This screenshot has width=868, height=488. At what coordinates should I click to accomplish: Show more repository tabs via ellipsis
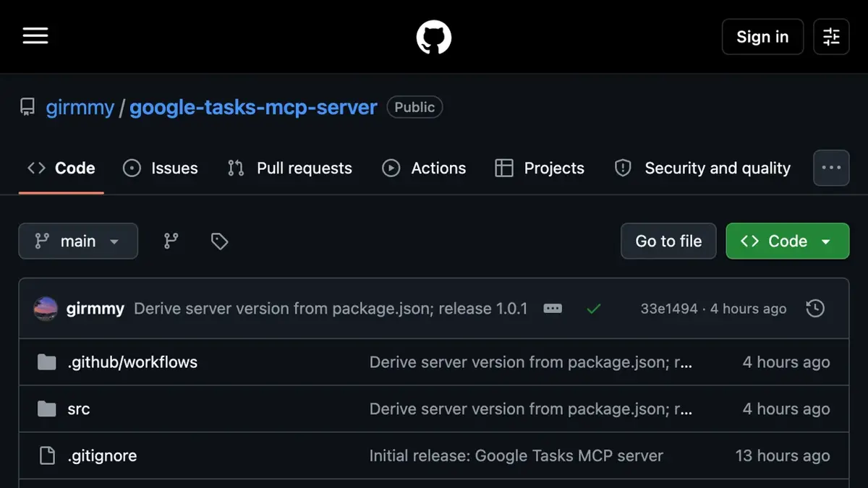coord(831,168)
